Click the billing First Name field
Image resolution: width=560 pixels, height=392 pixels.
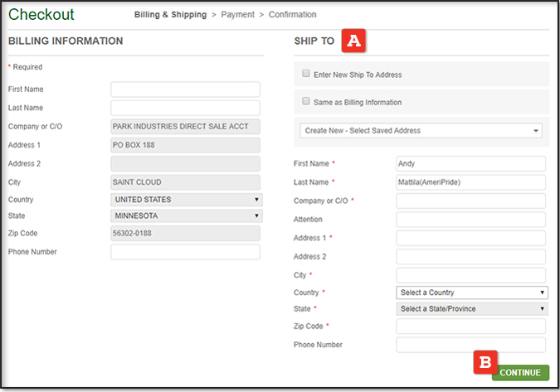coord(185,90)
